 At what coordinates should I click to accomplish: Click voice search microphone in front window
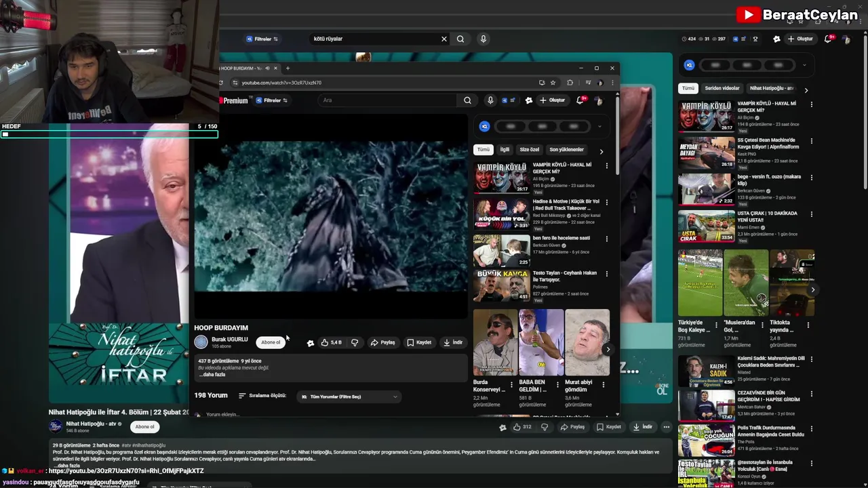pyautogui.click(x=490, y=100)
